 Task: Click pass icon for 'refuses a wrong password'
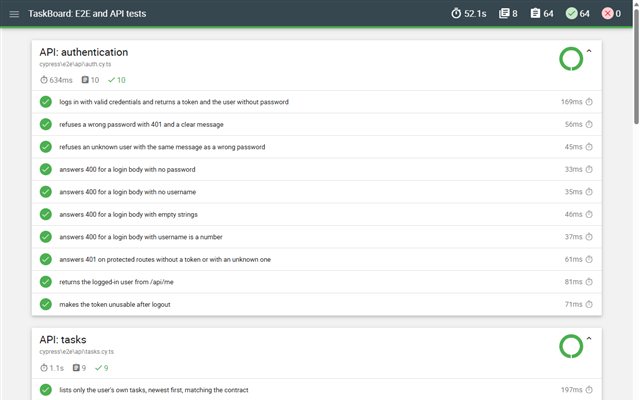tap(46, 124)
